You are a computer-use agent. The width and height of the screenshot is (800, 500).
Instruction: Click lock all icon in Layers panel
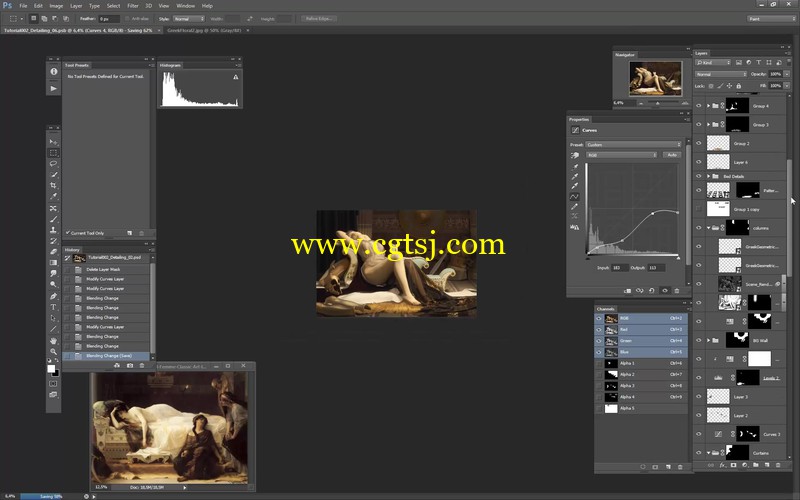(738, 86)
